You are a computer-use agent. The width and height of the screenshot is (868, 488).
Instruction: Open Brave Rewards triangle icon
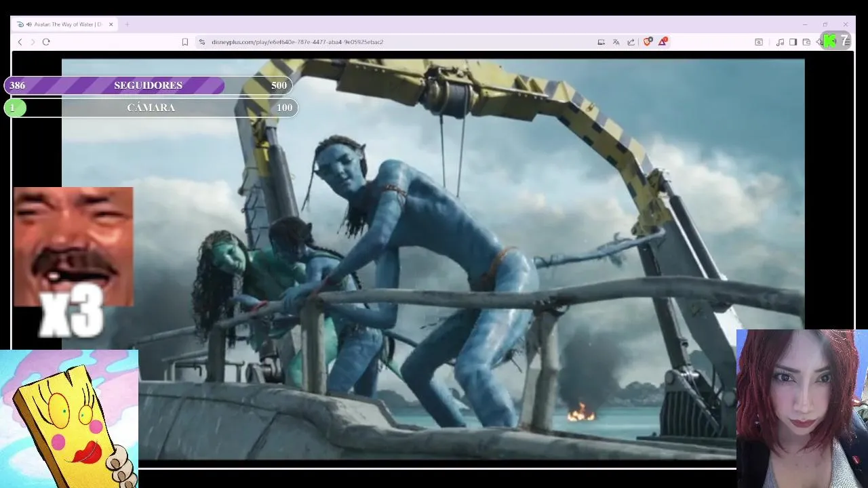663,41
